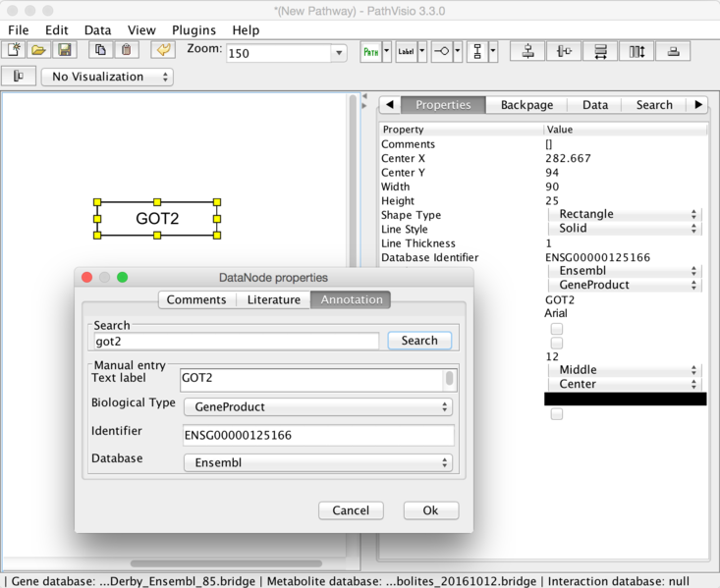Open the Middle alignment dropdown

(x=625, y=370)
